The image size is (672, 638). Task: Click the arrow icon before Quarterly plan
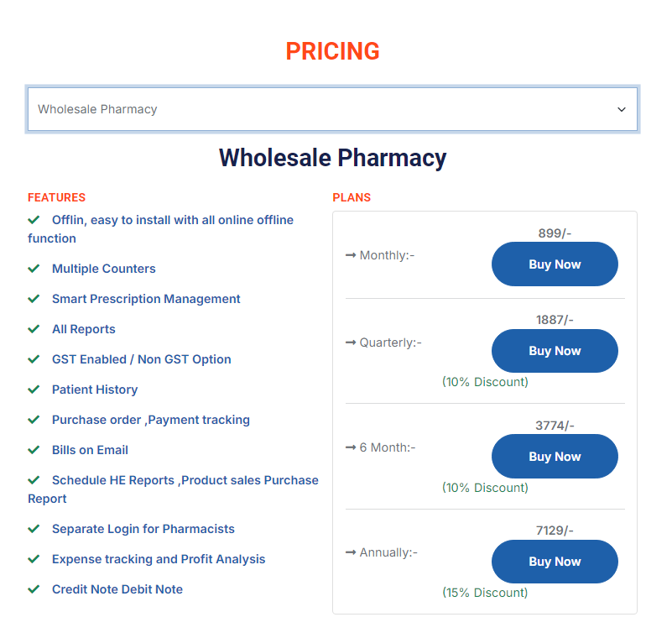[x=351, y=343]
